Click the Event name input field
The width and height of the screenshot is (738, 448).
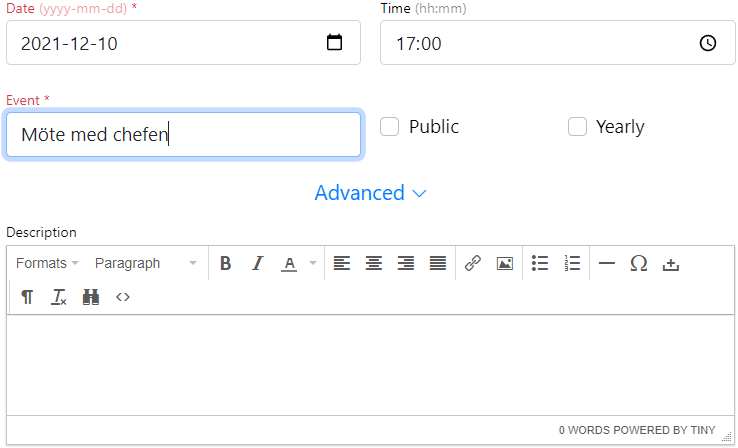183,134
